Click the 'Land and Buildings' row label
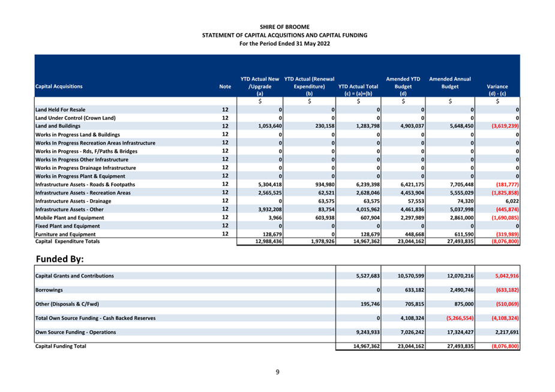Viewport: 555px width, 392px height. [58, 126]
